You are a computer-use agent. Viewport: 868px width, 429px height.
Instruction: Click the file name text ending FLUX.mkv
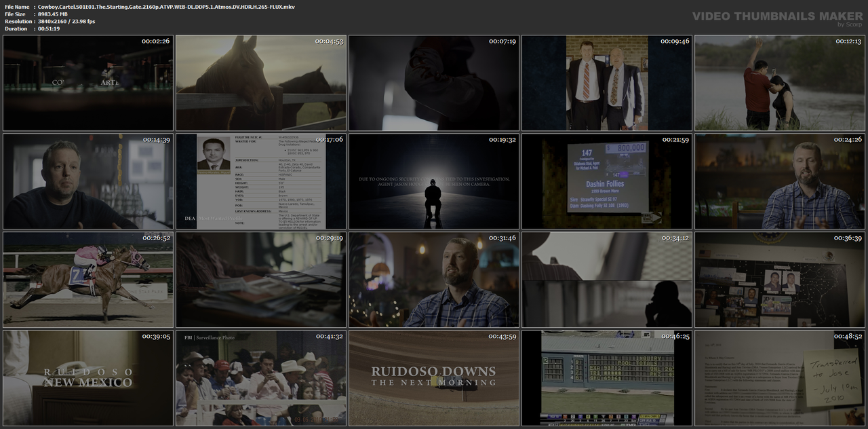coord(166,7)
